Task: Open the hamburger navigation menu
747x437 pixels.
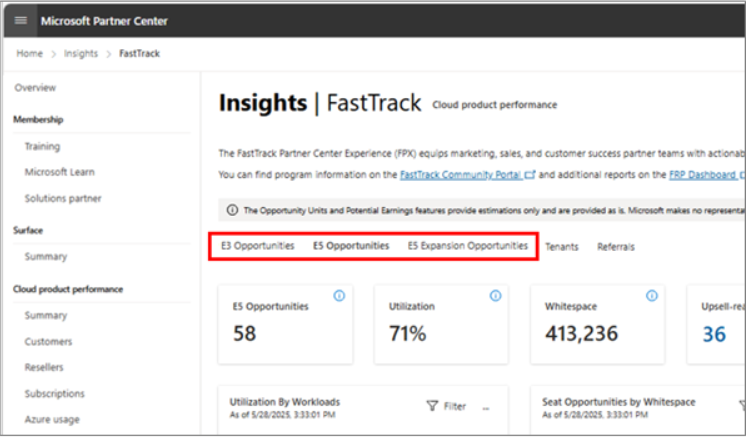Action: [21, 21]
